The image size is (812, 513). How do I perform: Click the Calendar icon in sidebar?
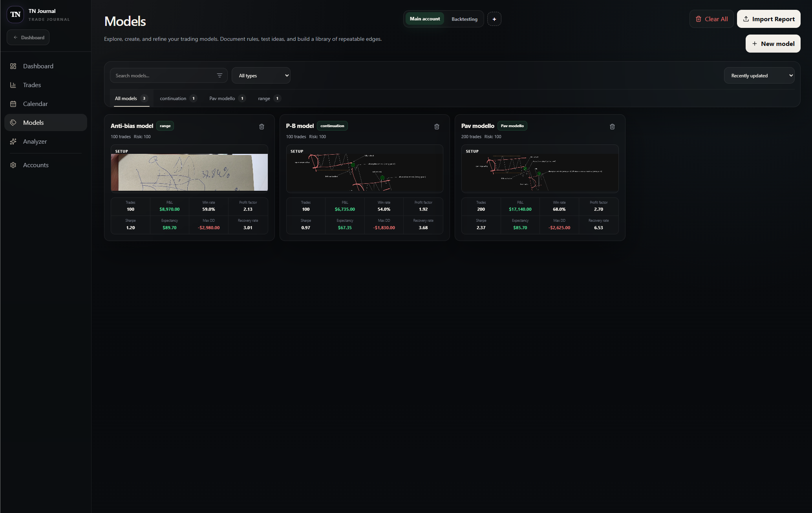13,104
